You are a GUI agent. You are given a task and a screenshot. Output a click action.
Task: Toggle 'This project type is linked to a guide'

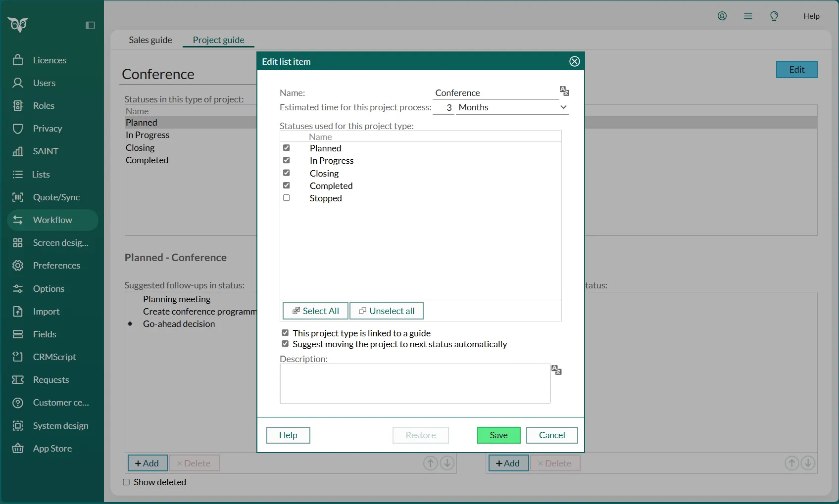pos(285,333)
